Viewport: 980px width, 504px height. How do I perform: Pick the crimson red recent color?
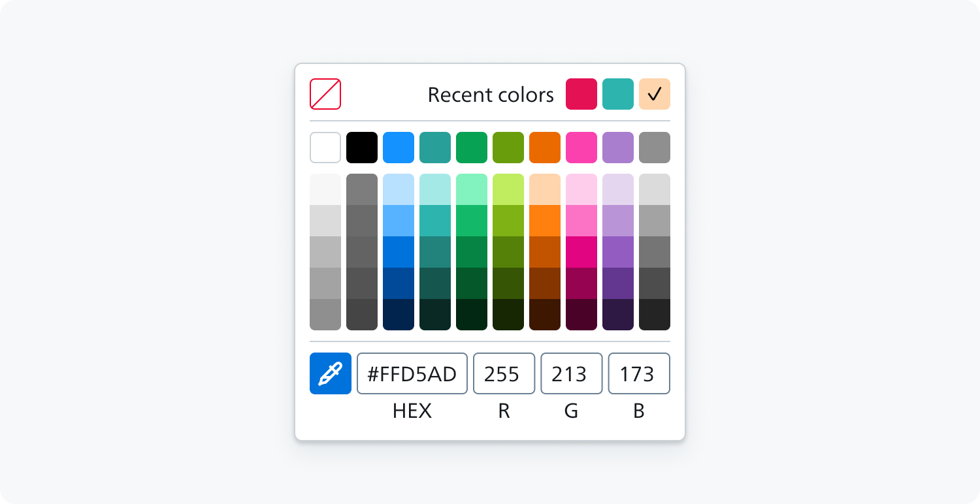coord(581,94)
